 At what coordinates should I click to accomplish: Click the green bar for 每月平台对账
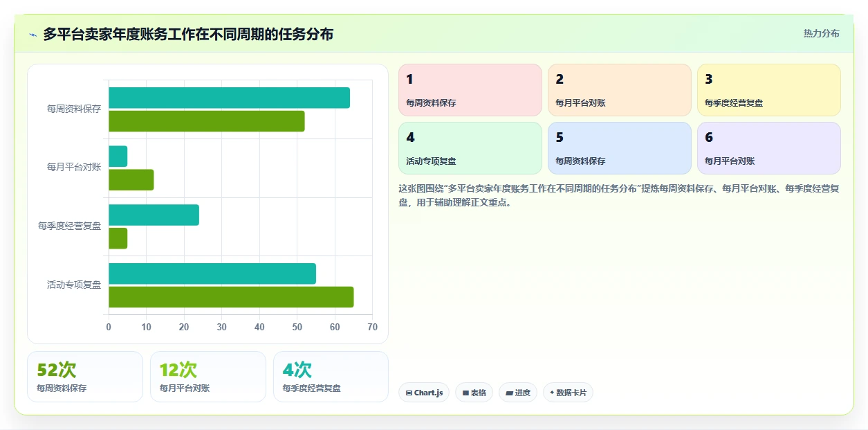[131, 180]
